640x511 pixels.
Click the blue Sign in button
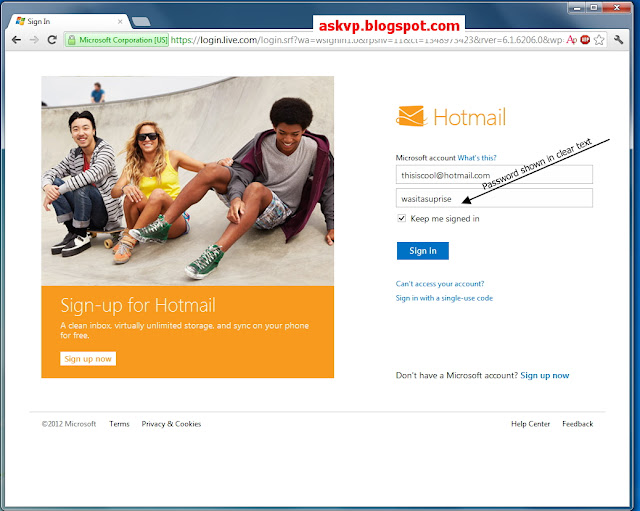click(423, 251)
